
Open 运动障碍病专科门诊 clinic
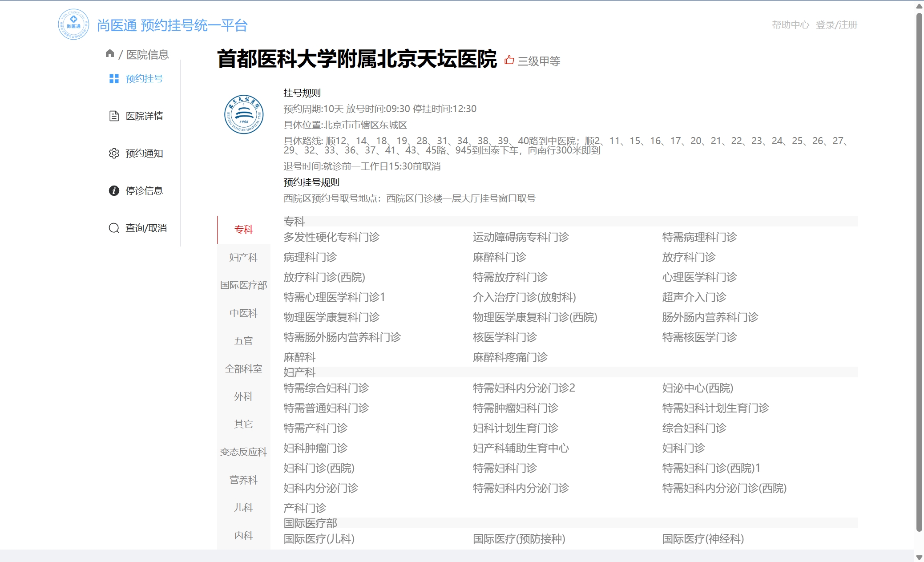click(521, 237)
